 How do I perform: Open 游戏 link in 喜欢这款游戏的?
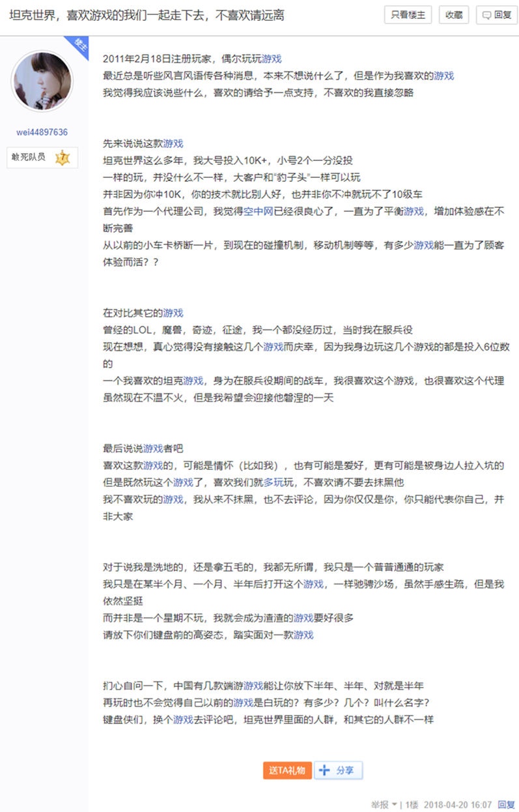coord(153,465)
